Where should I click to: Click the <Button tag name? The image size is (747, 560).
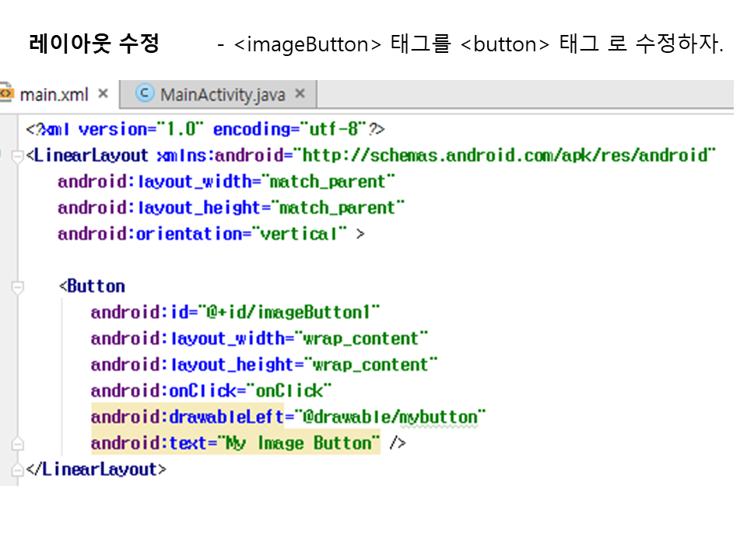point(95,286)
